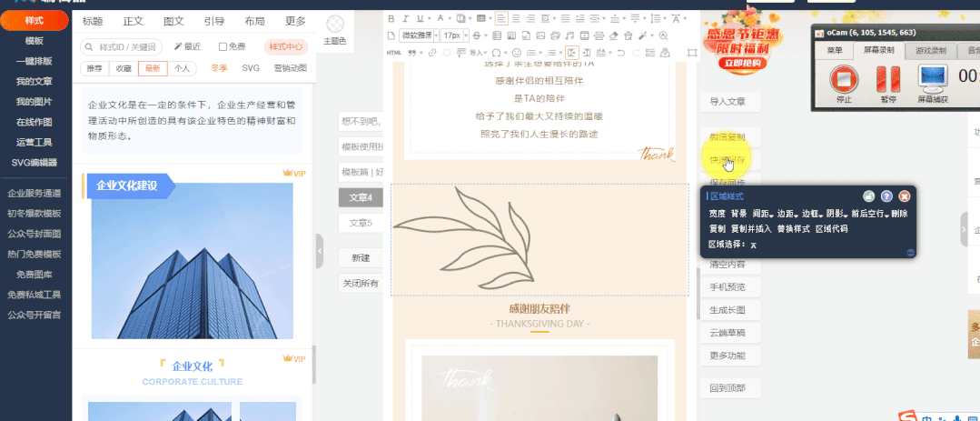Click the search-replace magnifier icon
980x421 pixels.
coord(663,35)
